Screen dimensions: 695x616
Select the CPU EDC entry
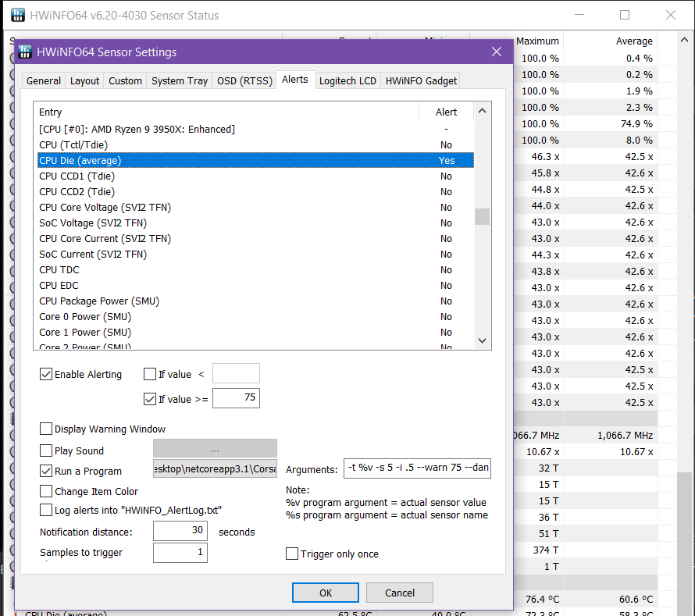tap(256, 286)
